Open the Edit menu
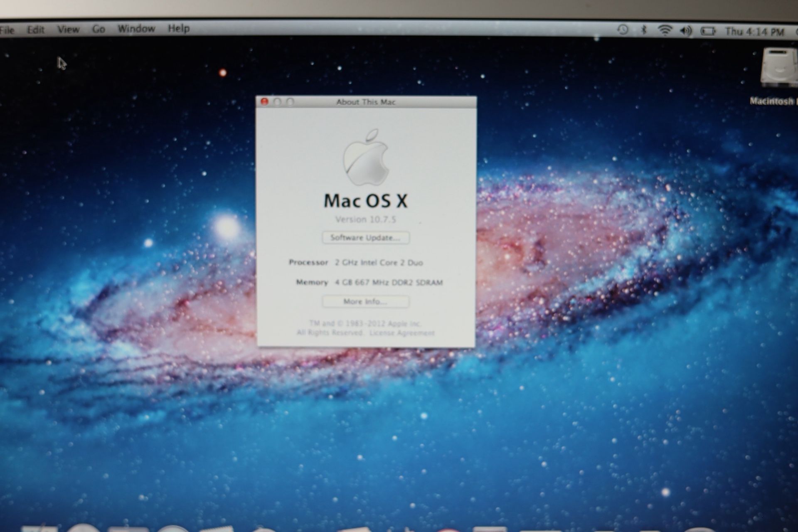798x532 pixels. (36, 30)
